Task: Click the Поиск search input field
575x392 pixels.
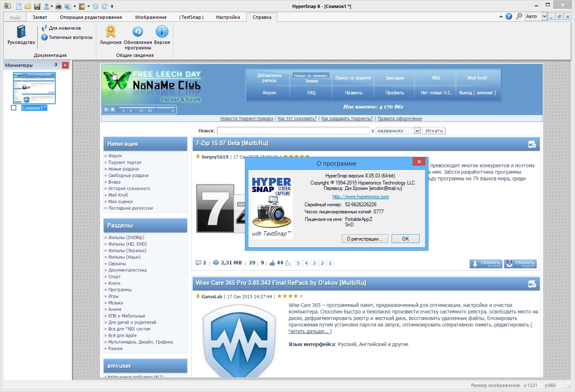Action: 293,131
